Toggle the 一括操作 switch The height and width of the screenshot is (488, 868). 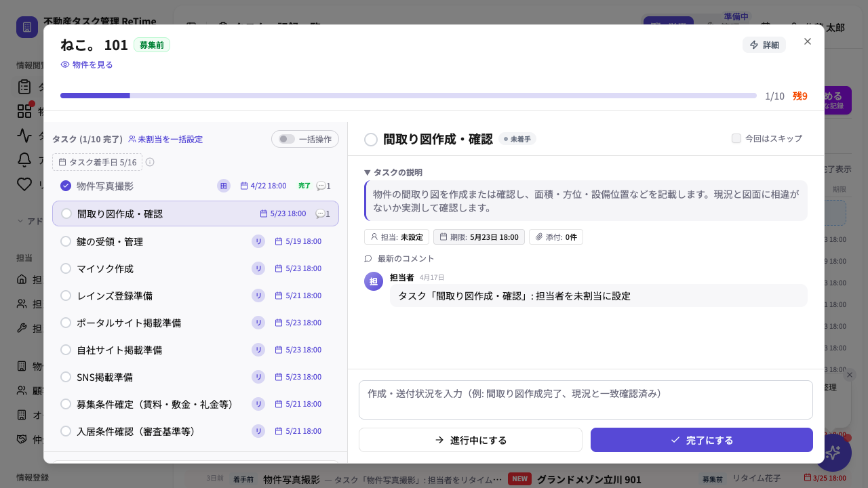click(287, 139)
